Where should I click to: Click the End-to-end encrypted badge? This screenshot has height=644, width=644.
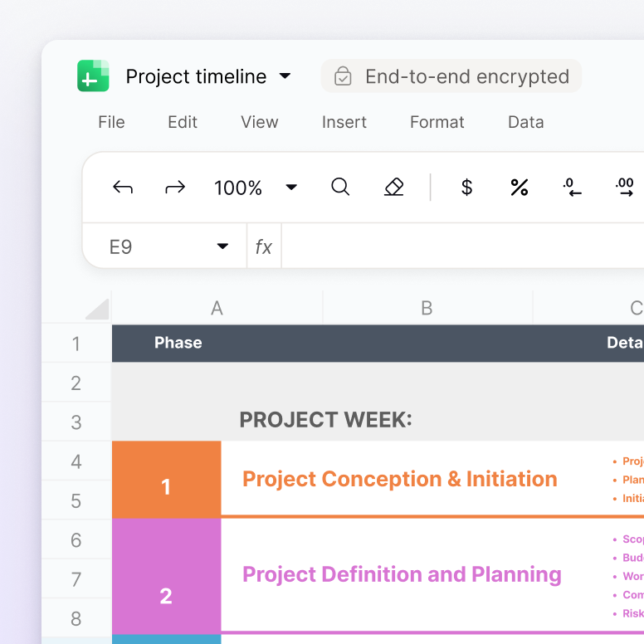(451, 76)
